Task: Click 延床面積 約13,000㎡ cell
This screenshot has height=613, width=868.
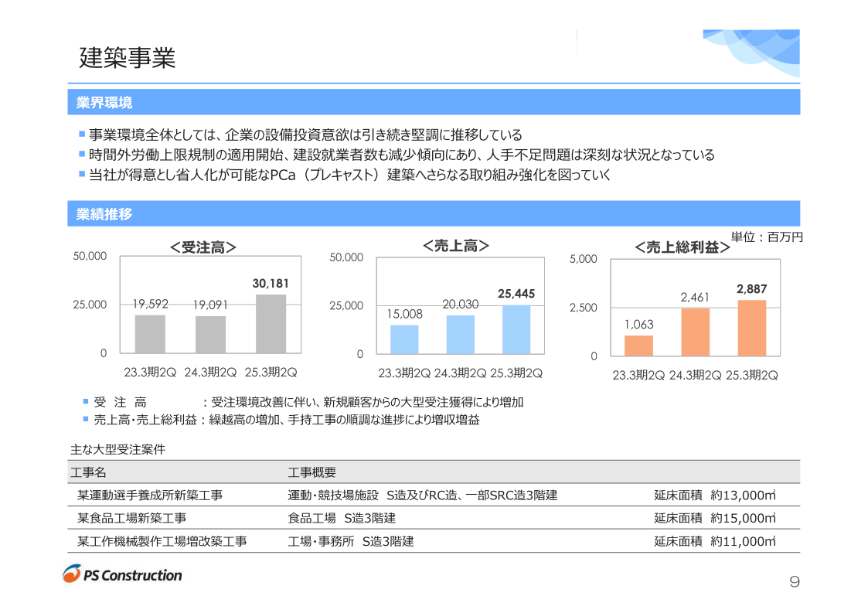Action: (x=715, y=495)
